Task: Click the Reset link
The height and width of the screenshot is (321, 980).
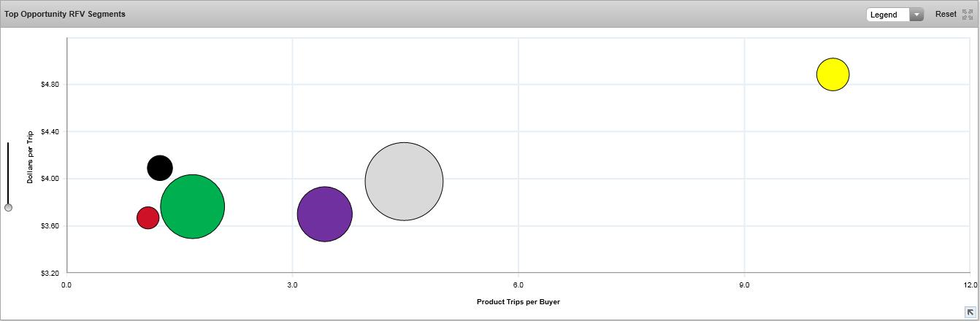Action: [x=945, y=14]
